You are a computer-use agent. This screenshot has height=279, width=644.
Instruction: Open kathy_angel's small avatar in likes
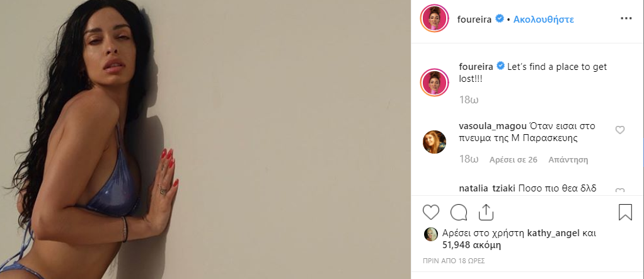pyautogui.click(x=431, y=234)
